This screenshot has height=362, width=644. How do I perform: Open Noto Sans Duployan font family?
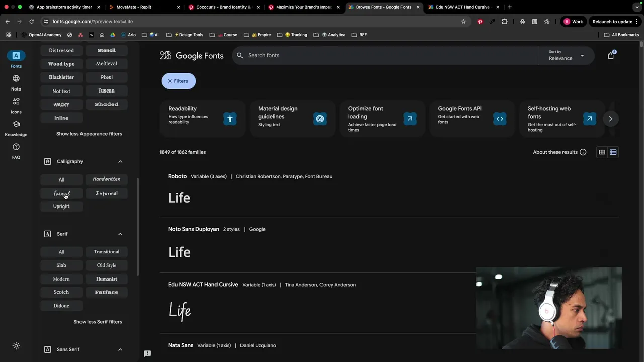[x=194, y=229]
